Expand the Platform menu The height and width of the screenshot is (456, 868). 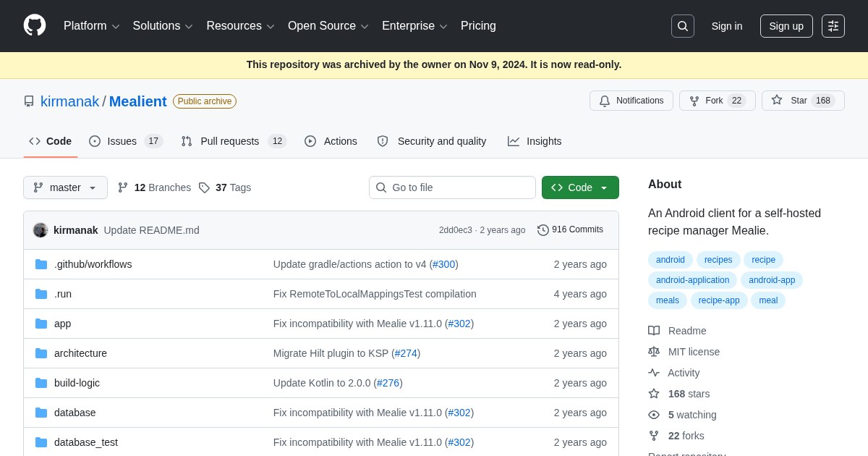pos(92,26)
